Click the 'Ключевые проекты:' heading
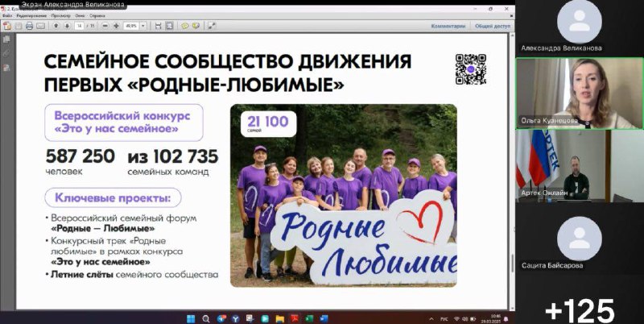Viewport: 644px width, 324px height. click(x=113, y=198)
